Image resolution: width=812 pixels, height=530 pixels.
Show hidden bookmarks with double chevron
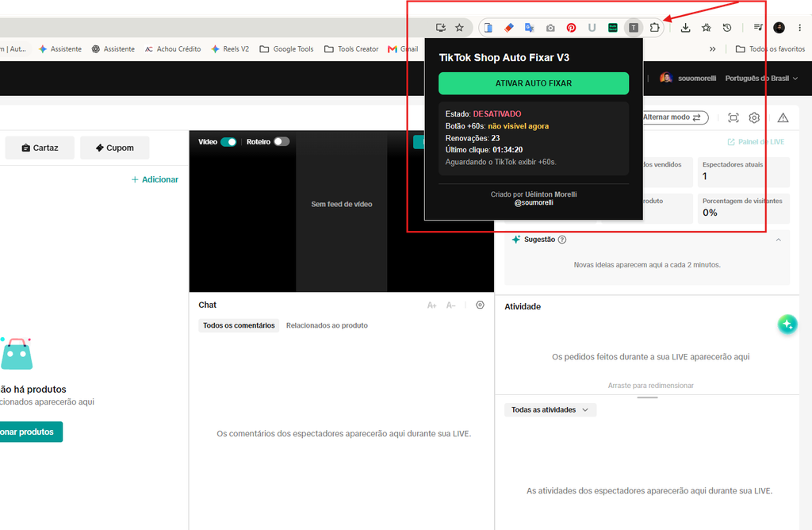tap(713, 48)
